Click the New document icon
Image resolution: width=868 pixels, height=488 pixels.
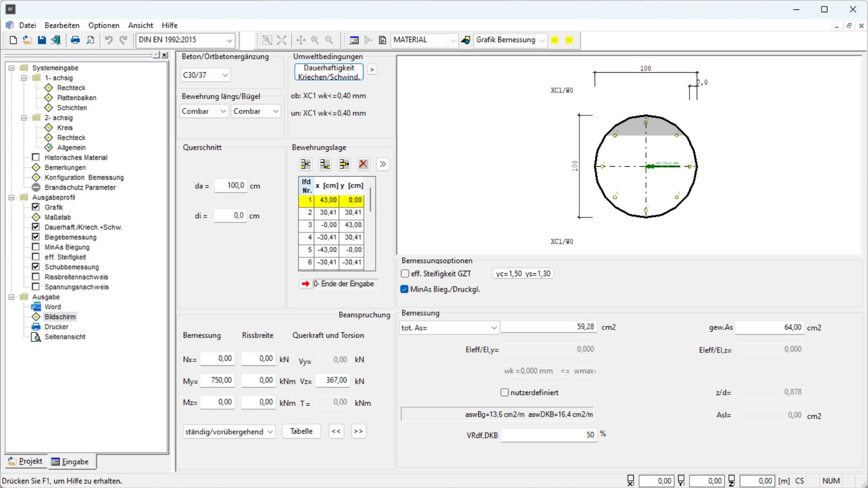(x=13, y=40)
